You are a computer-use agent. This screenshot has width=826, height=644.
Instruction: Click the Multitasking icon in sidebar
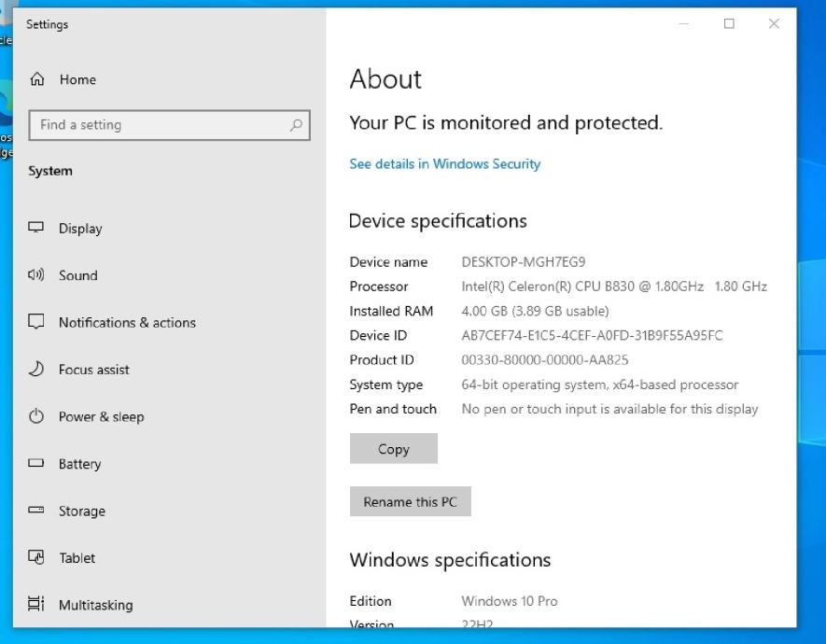(x=37, y=605)
